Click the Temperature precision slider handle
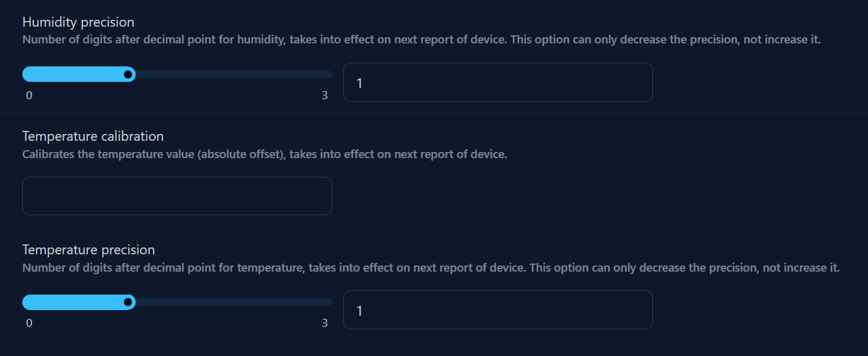The height and width of the screenshot is (356, 868). [128, 302]
